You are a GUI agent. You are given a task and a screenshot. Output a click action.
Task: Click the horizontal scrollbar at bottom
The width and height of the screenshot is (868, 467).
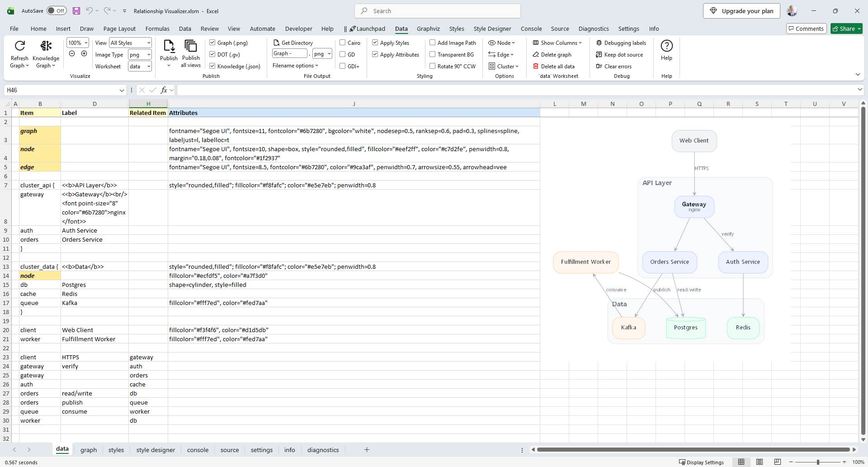(x=693, y=449)
